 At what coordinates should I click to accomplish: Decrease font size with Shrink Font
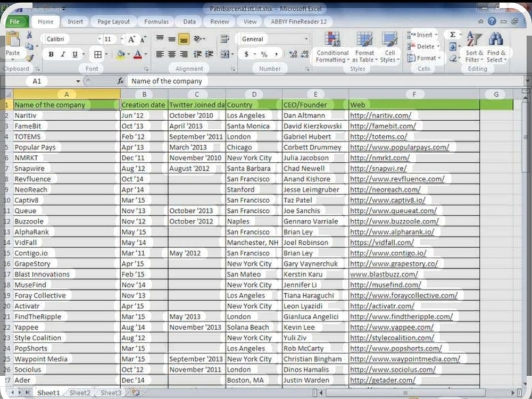(x=143, y=39)
